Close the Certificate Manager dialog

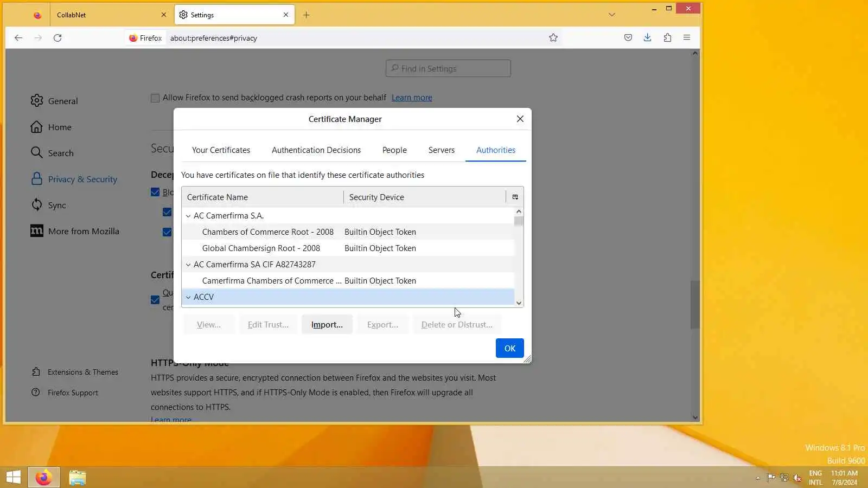pos(520,119)
